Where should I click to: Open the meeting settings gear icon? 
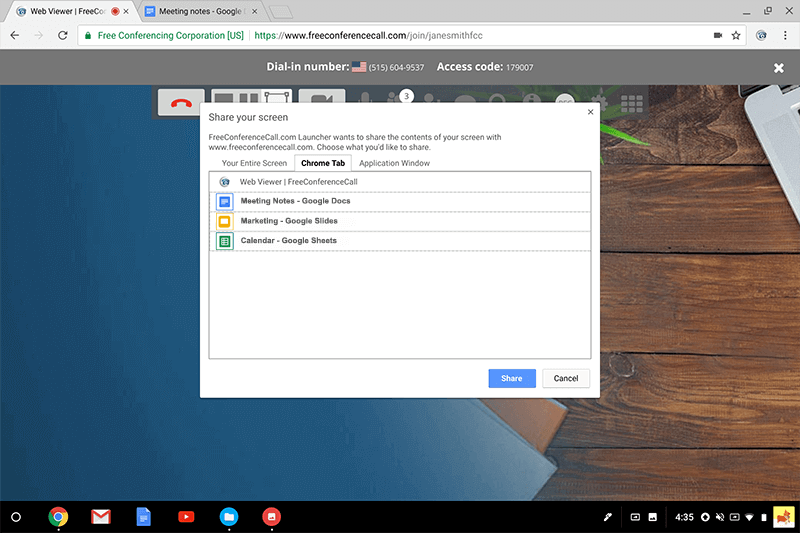pos(599,102)
